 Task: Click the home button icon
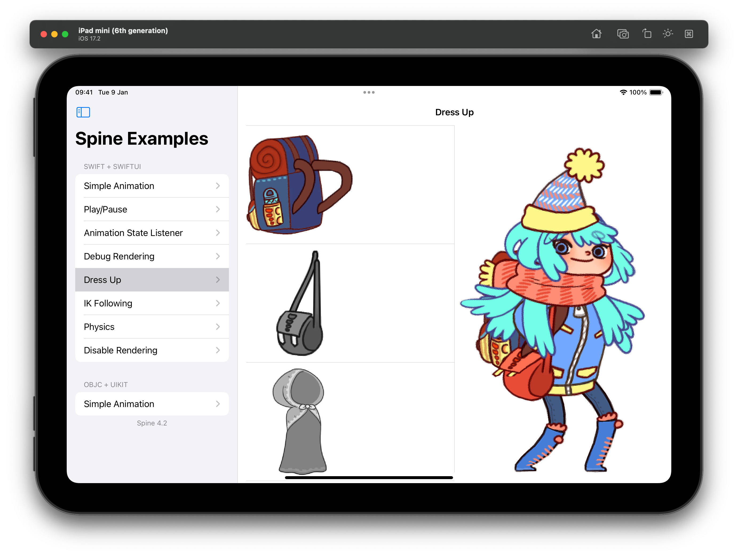pyautogui.click(x=596, y=34)
